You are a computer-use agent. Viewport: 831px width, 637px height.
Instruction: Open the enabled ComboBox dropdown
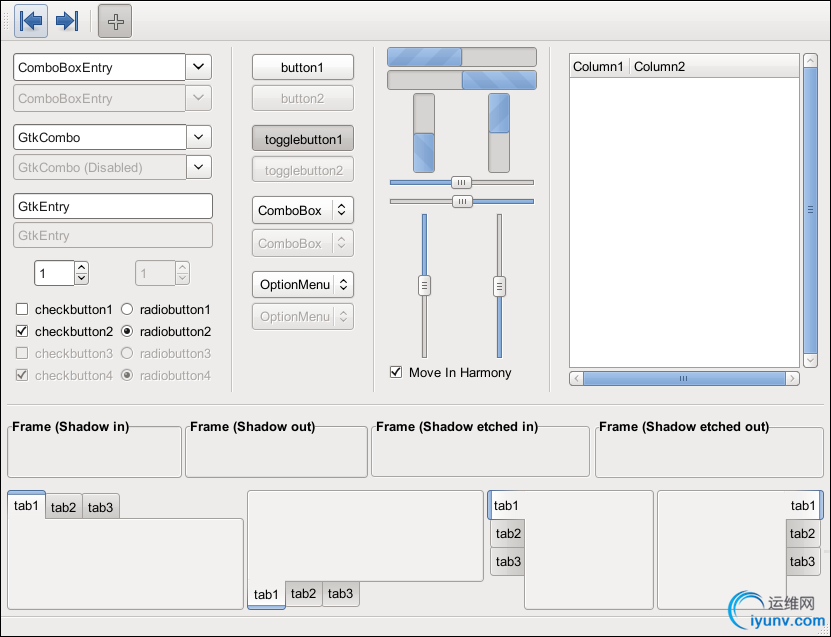click(x=303, y=210)
